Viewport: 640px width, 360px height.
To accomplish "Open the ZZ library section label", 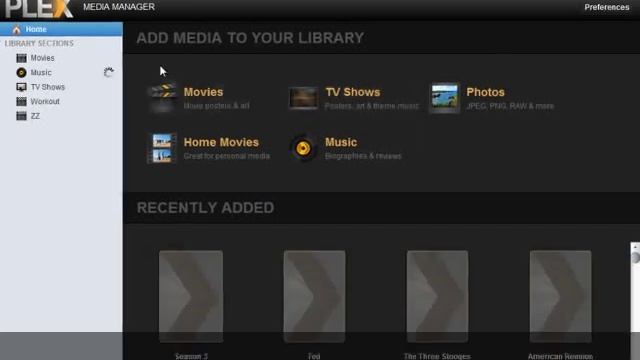I will point(35,116).
